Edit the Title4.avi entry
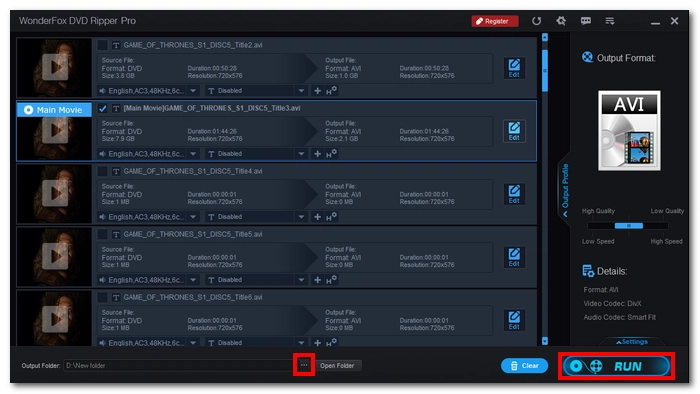 click(514, 194)
